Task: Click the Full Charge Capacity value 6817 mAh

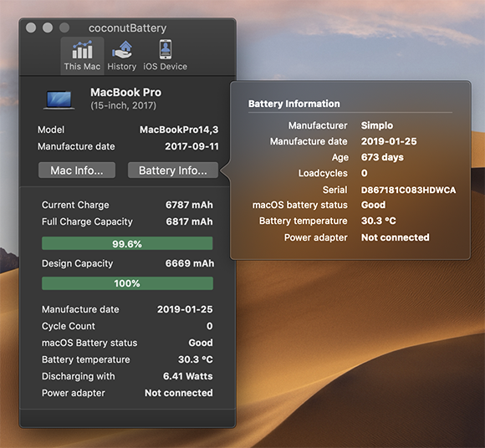Action: point(189,221)
